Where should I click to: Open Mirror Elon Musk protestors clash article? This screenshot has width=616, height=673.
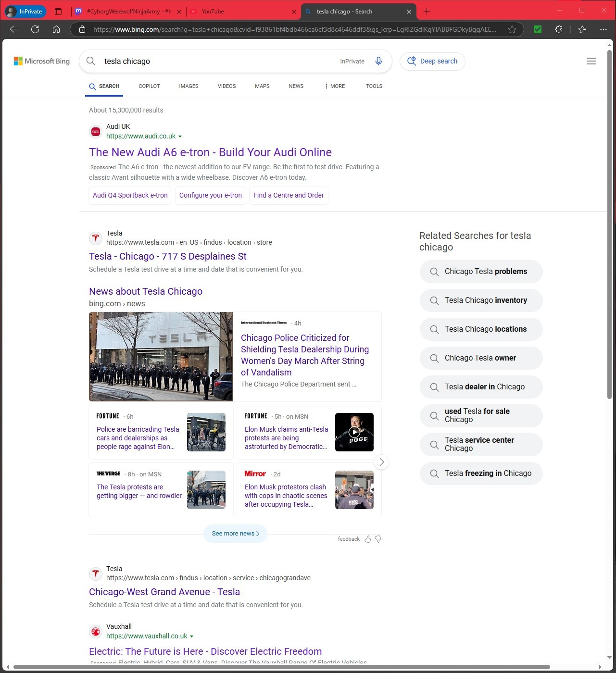click(x=286, y=496)
